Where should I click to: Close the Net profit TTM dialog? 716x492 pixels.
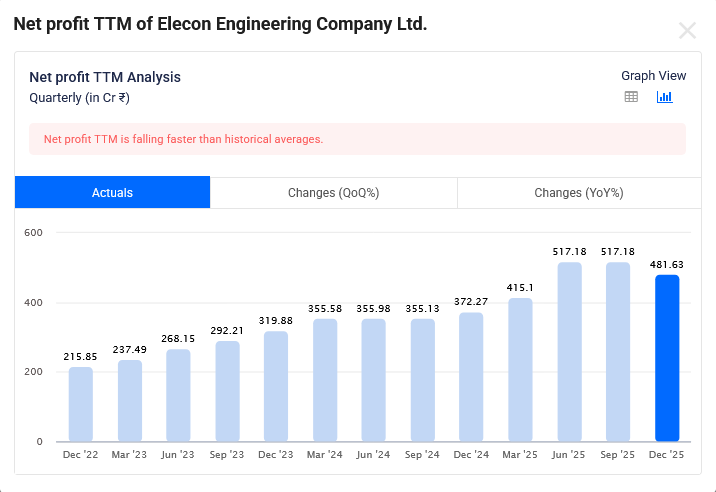(x=687, y=30)
